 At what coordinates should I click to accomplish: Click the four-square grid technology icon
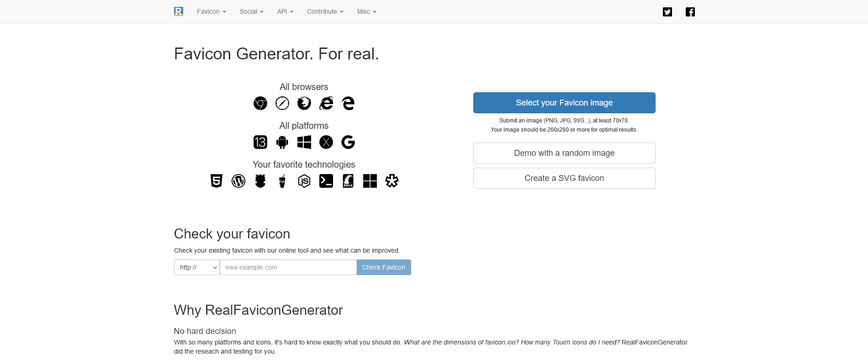[x=370, y=181]
